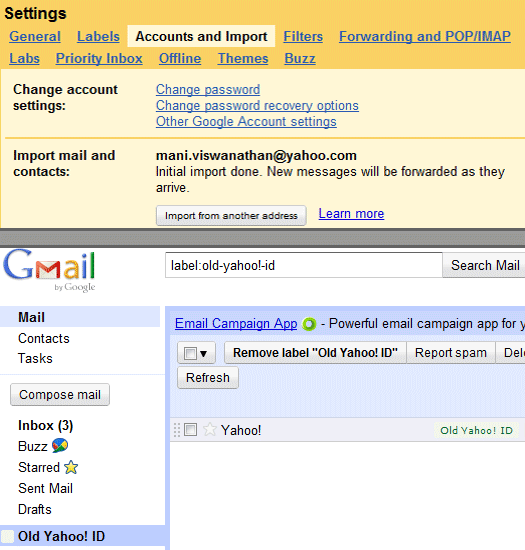This screenshot has height=550, width=525.
Task: Switch to Offline tab
Action: tap(180, 59)
